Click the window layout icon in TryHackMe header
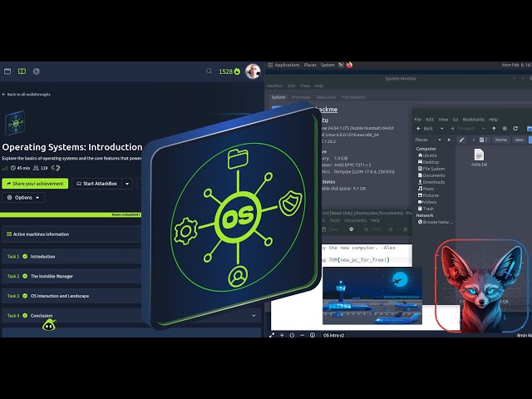Viewport: 532px width, 399px height. (7, 71)
